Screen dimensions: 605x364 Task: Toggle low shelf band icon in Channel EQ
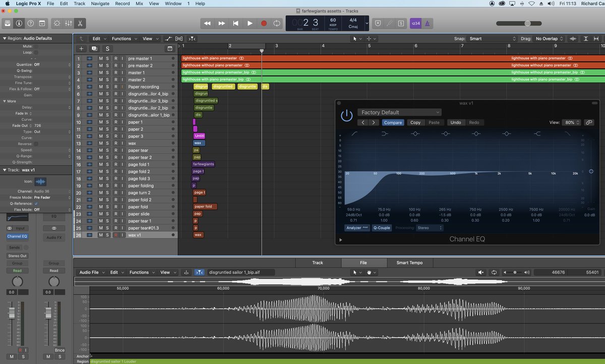click(x=385, y=134)
